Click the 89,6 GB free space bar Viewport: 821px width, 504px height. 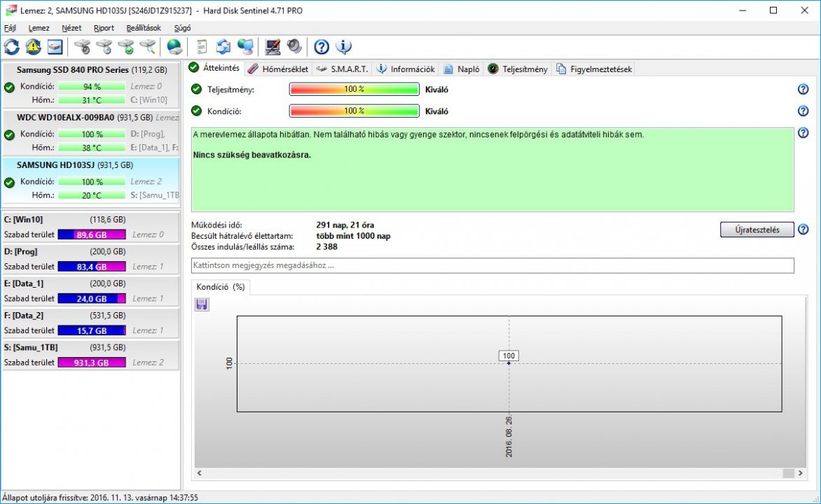point(92,234)
